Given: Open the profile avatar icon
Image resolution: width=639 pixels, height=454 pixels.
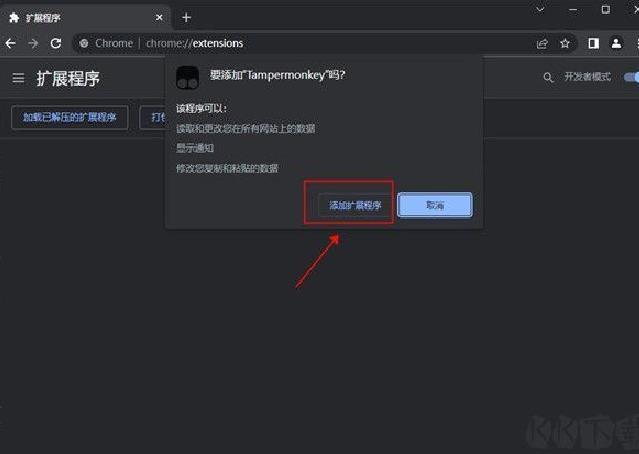Looking at the screenshot, I should [x=616, y=43].
